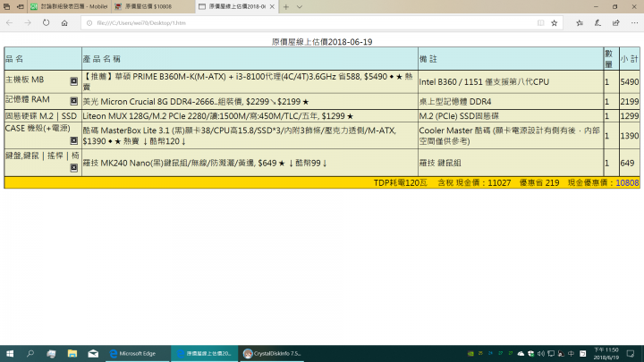Click the 桌上型記憶體 DDR4 note
The image size is (644, 362).
click(x=455, y=101)
